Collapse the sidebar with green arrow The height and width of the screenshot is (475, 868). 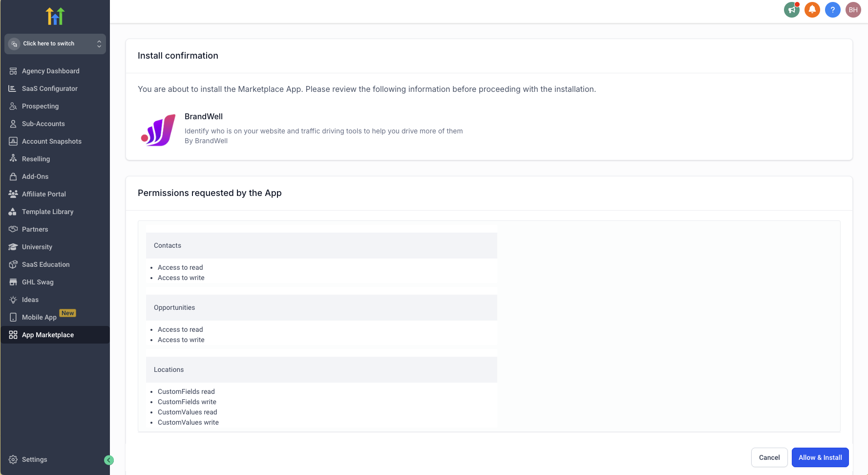(x=109, y=460)
